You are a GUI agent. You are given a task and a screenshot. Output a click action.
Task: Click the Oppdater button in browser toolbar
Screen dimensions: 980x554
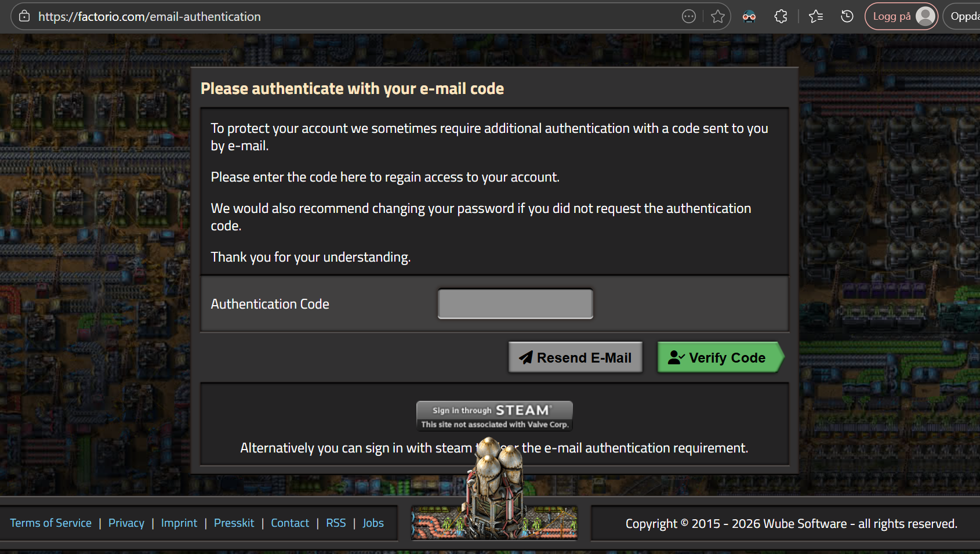click(x=964, y=16)
